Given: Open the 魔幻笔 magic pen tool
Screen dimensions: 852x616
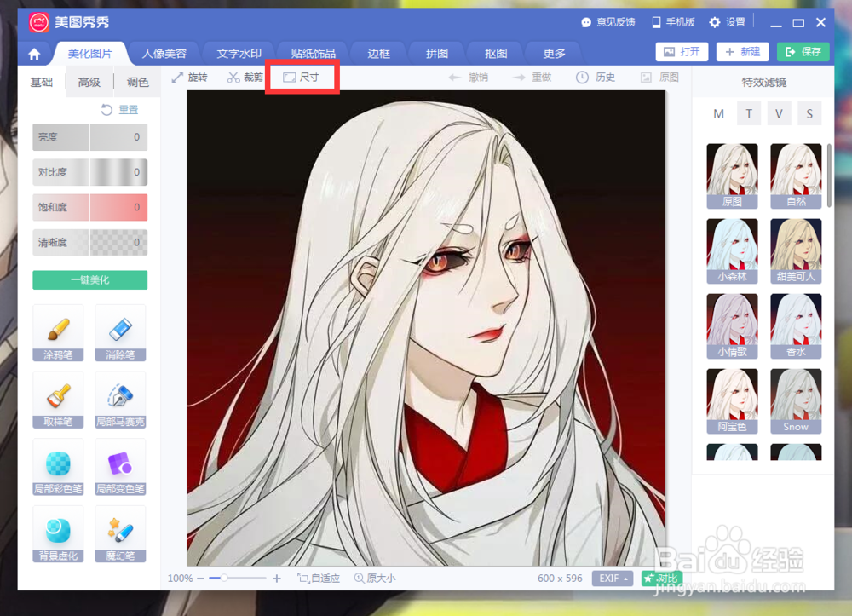Looking at the screenshot, I should (x=120, y=534).
